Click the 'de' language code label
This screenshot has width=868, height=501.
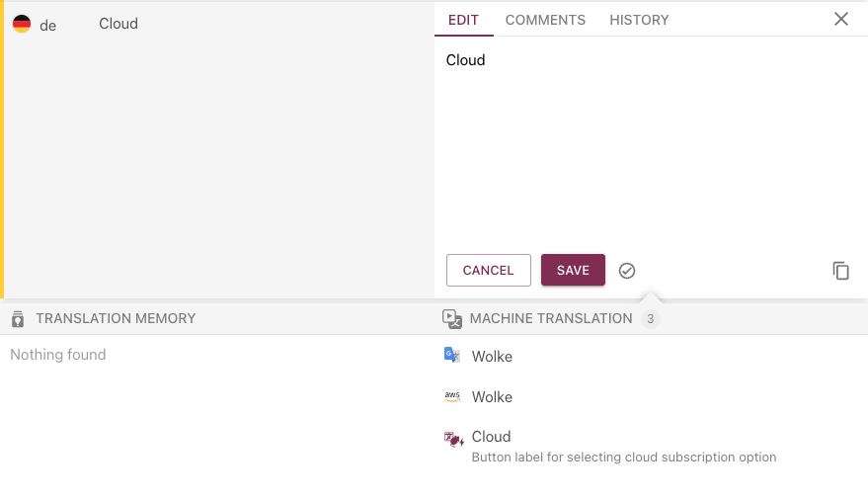point(47,26)
